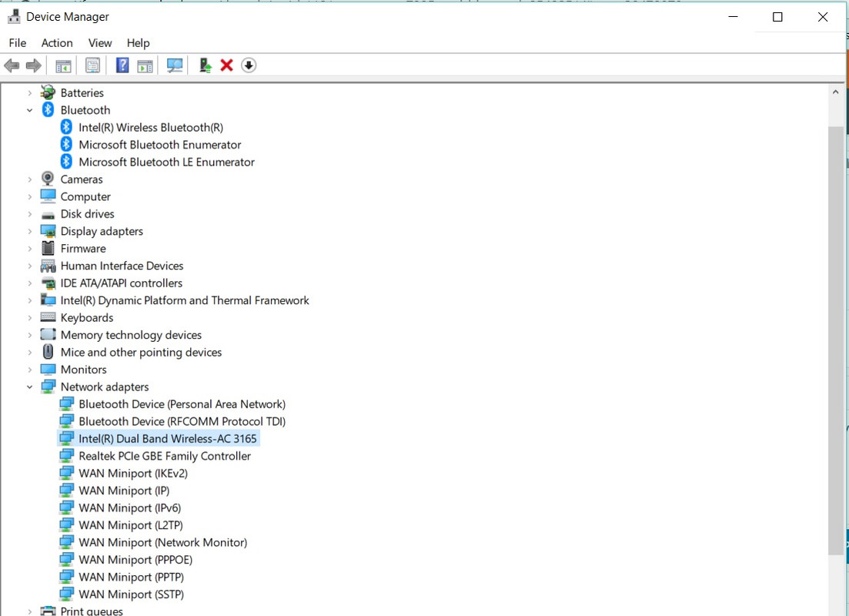
Task: Click the Cameras webcam icon
Action: [48, 179]
